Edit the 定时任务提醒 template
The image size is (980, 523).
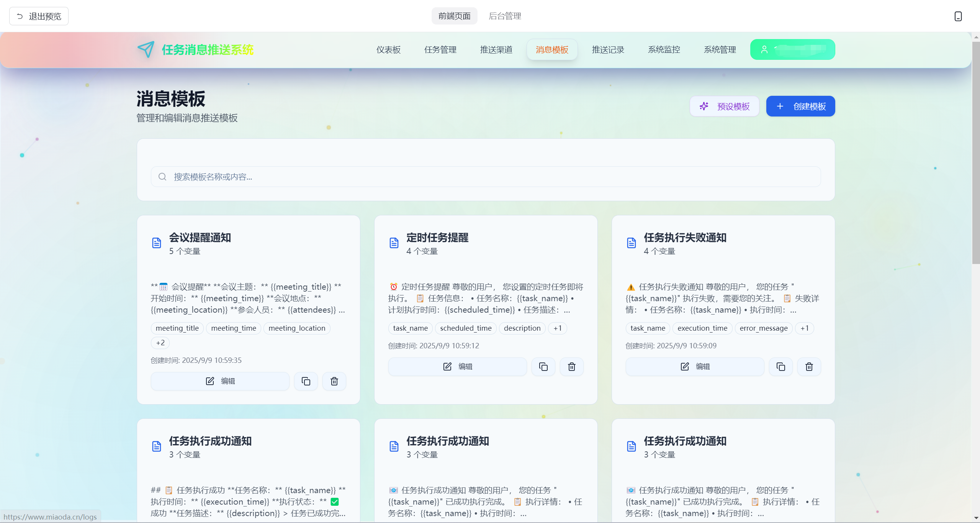click(457, 367)
